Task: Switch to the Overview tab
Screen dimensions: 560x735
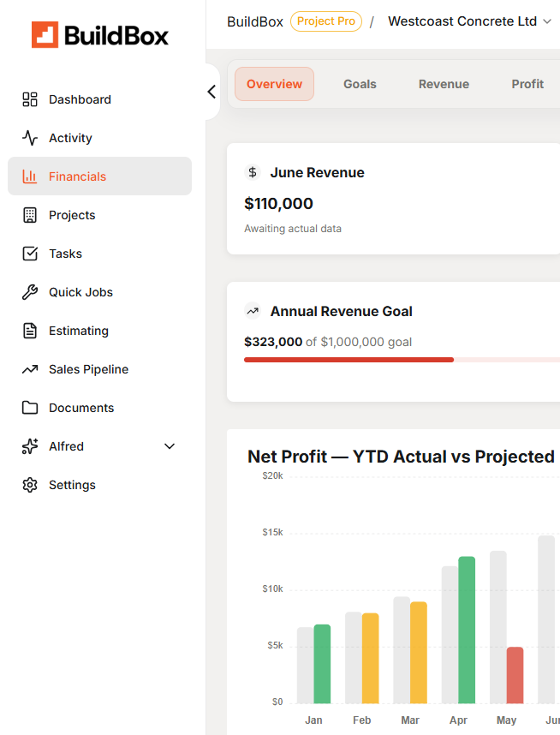Action: pos(275,84)
